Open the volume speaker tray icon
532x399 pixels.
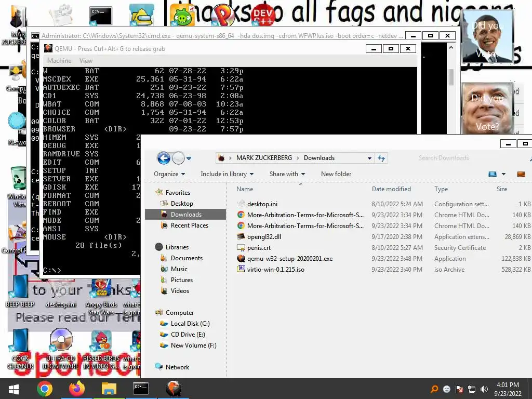point(484,389)
